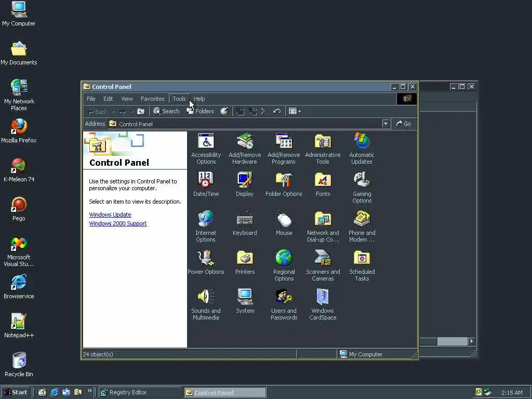Click the History toolbar icon
532x399 pixels.
pos(224,111)
